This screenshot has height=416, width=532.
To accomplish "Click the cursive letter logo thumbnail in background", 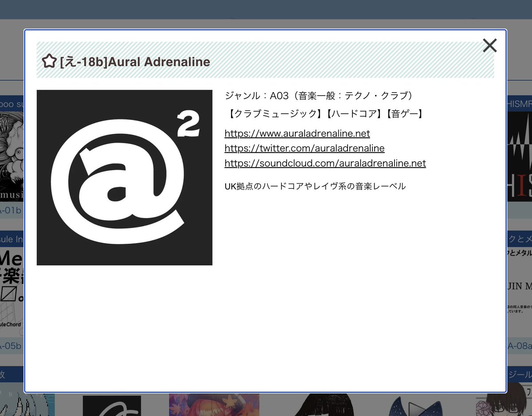I will [112, 406].
